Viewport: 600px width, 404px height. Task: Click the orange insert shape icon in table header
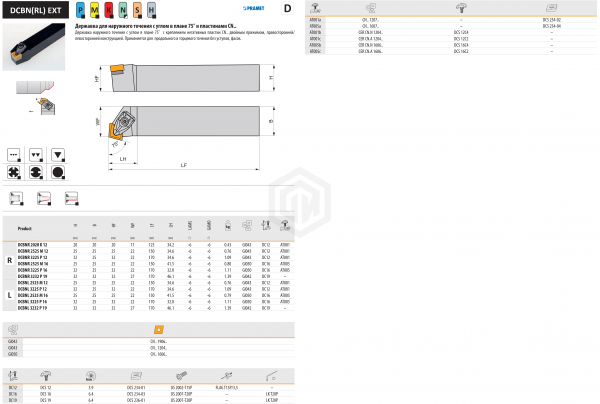pos(156,327)
